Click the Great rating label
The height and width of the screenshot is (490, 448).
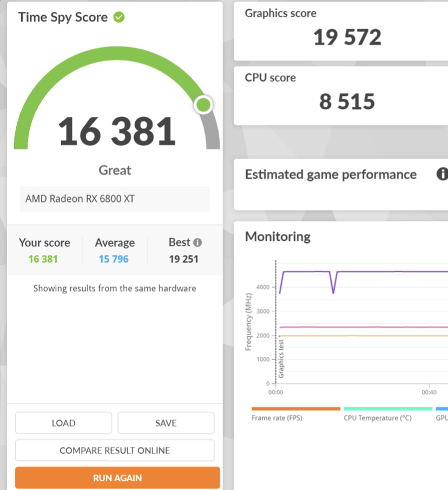pyautogui.click(x=115, y=171)
